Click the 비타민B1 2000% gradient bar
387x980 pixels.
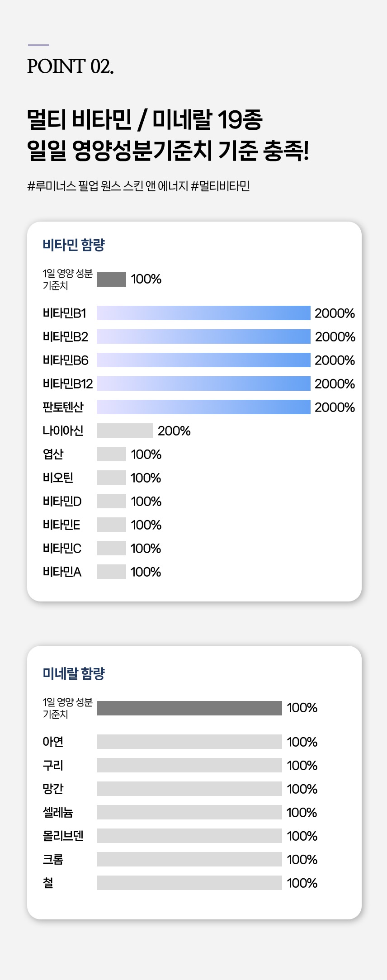(x=203, y=313)
